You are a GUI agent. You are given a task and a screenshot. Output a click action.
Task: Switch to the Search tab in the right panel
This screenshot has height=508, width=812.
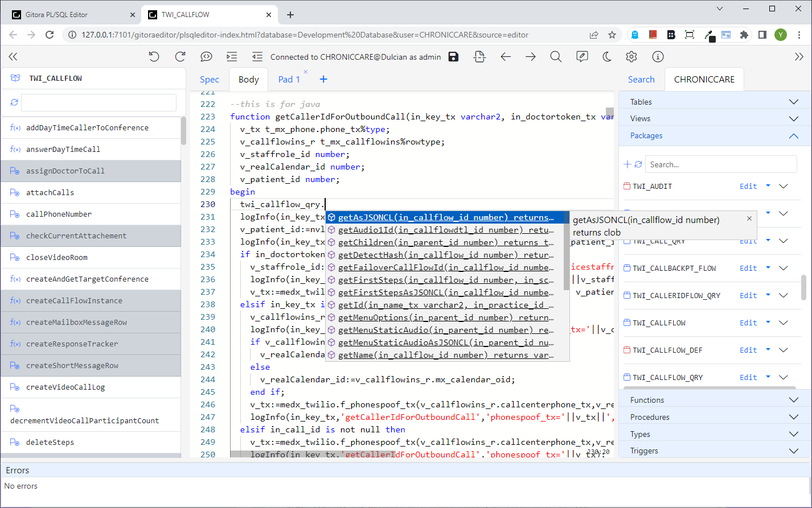point(641,79)
